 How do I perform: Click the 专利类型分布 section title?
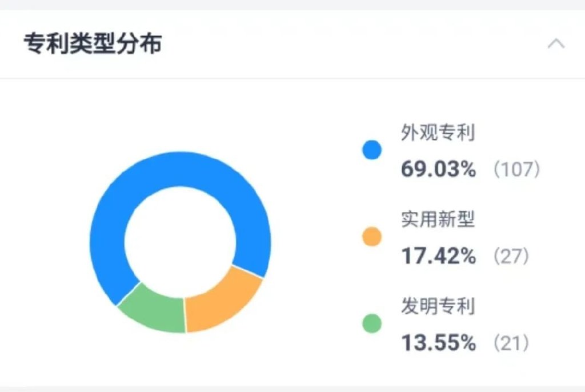[93, 44]
